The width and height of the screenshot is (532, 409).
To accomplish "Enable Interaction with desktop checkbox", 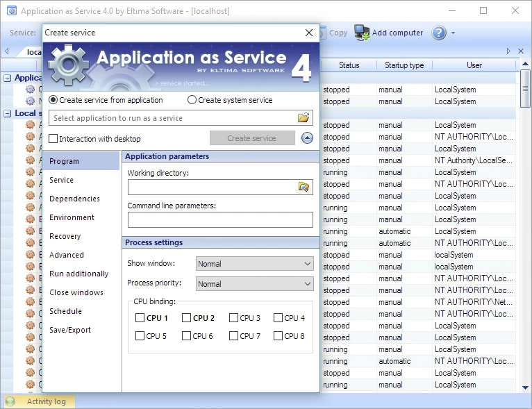I will point(53,139).
